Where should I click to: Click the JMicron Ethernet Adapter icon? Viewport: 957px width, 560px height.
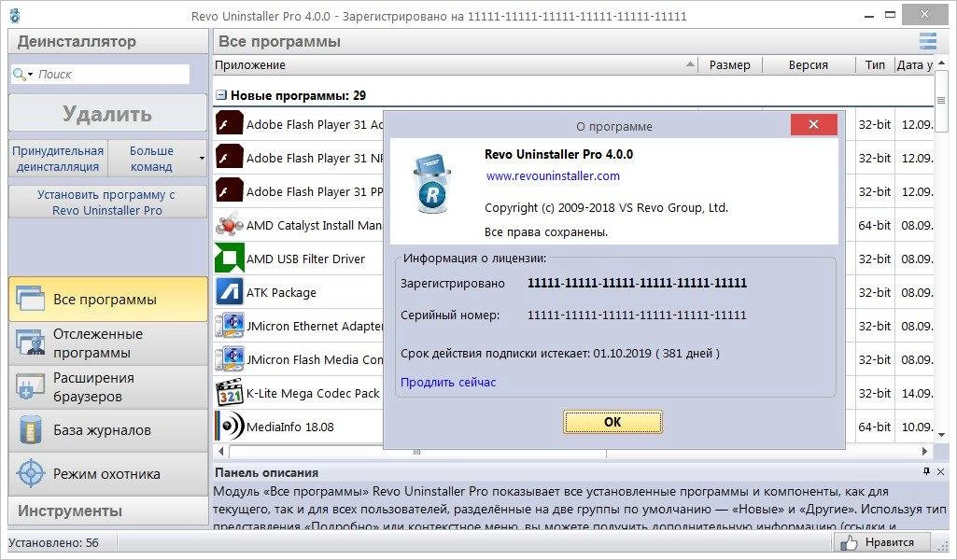pos(230,325)
